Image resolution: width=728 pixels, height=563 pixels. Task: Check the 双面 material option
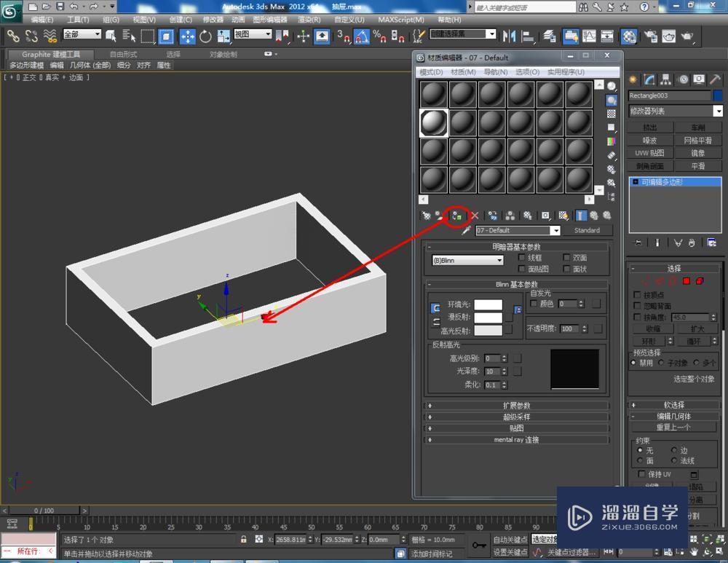click(566, 258)
